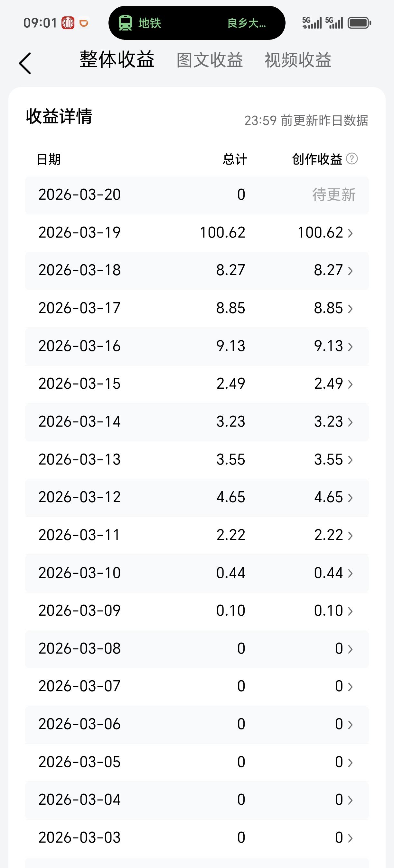Screen dimensions: 394x868
Task: Open the 地铁 navigation live pill
Action: [x=197, y=23]
